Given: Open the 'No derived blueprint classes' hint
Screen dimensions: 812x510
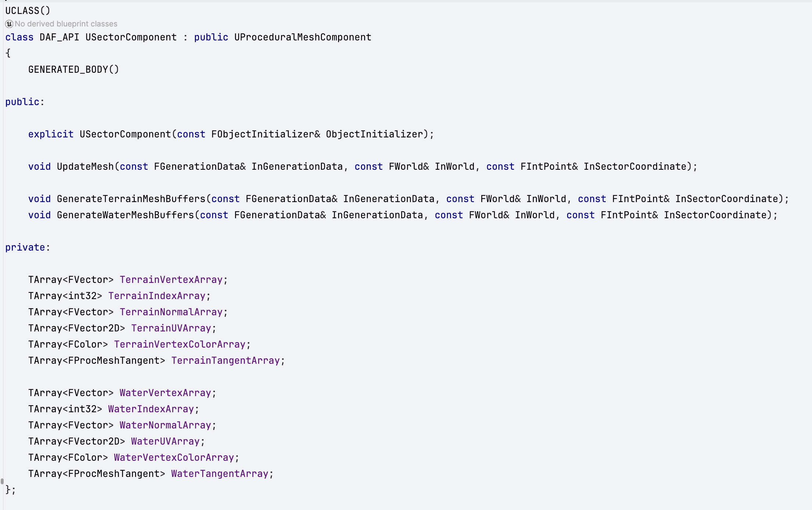Looking at the screenshot, I should point(66,24).
